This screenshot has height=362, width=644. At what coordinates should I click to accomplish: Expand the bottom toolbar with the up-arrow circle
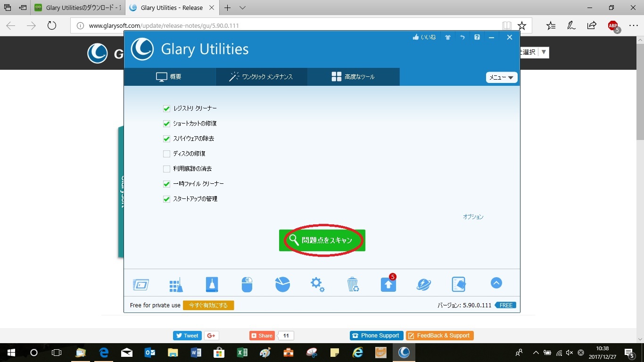(496, 283)
